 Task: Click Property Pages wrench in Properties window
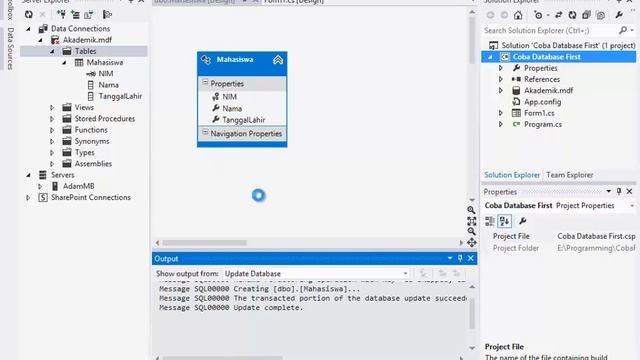tap(522, 221)
